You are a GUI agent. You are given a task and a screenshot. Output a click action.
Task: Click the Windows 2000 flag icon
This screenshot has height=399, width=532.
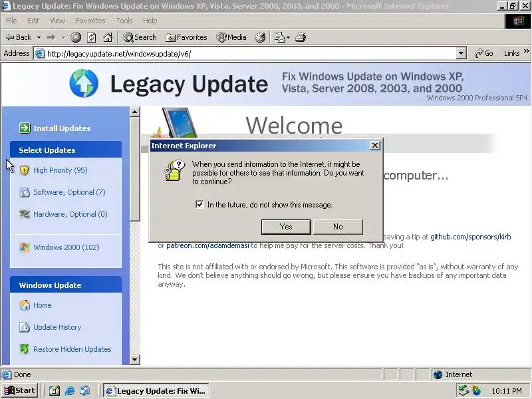(25, 247)
